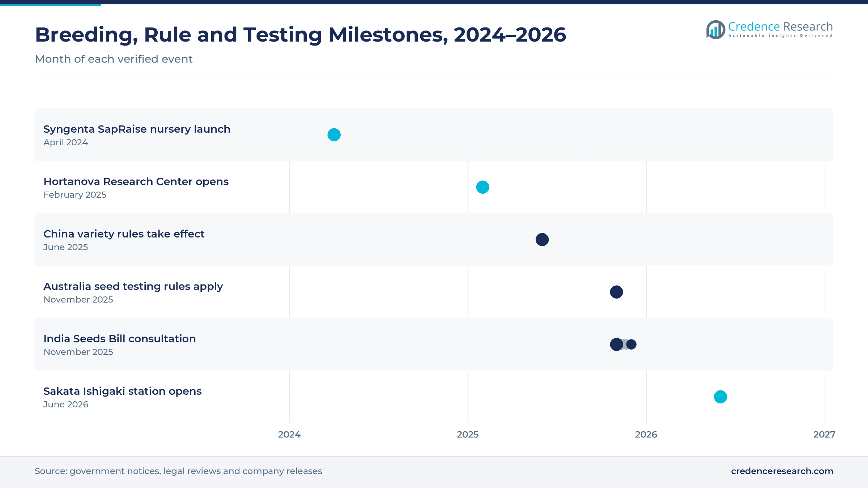Select the large India Seeds Bill start marker
Screen dimensions: 868x488
616,344
